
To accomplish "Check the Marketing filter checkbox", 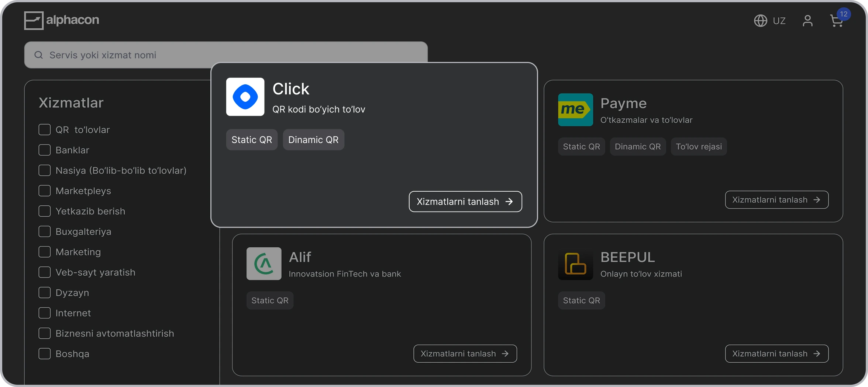I will pos(45,252).
